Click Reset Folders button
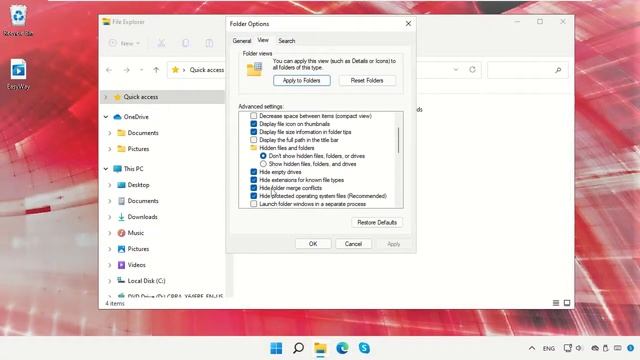This screenshot has width=640, height=360. click(x=367, y=80)
